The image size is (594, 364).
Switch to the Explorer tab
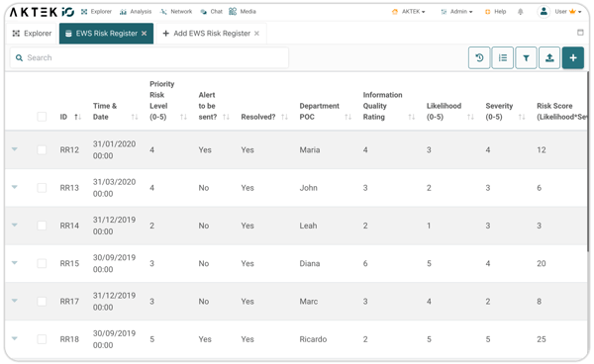pyautogui.click(x=32, y=34)
